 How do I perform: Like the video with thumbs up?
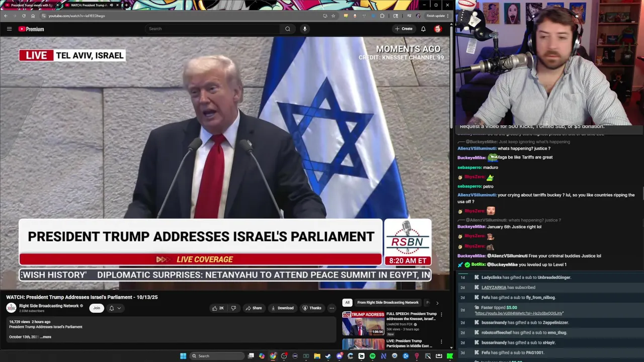coord(217,308)
